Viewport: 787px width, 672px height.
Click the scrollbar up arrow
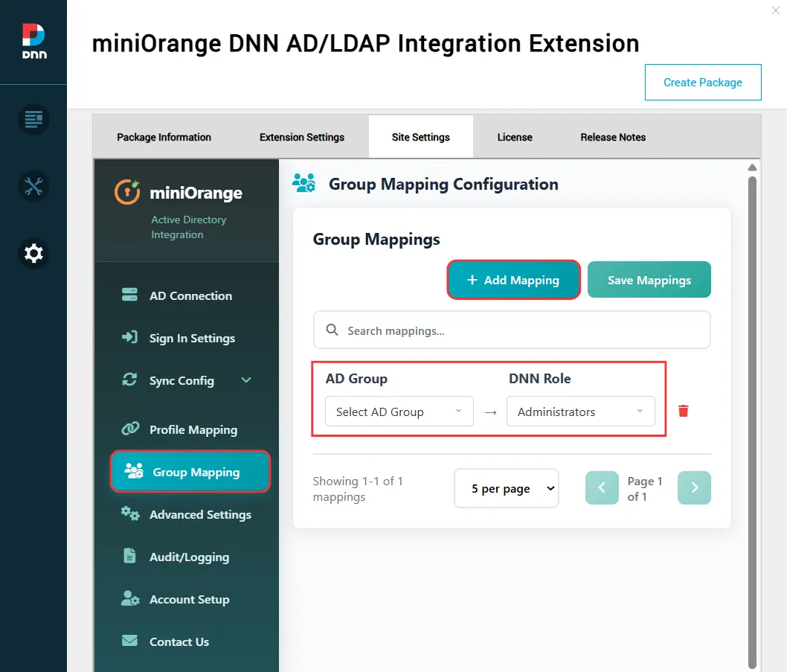click(752, 167)
